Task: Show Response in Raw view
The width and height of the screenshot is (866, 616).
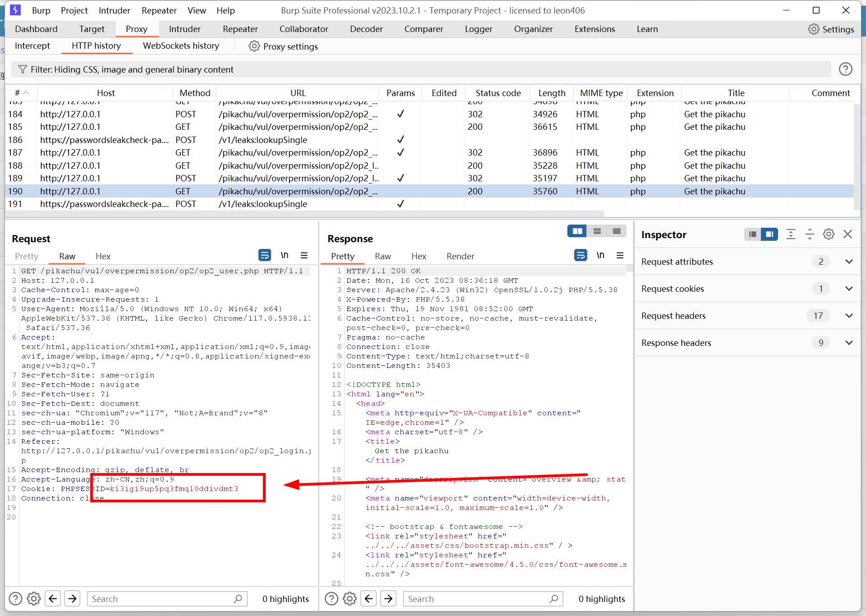Action: 383,256
